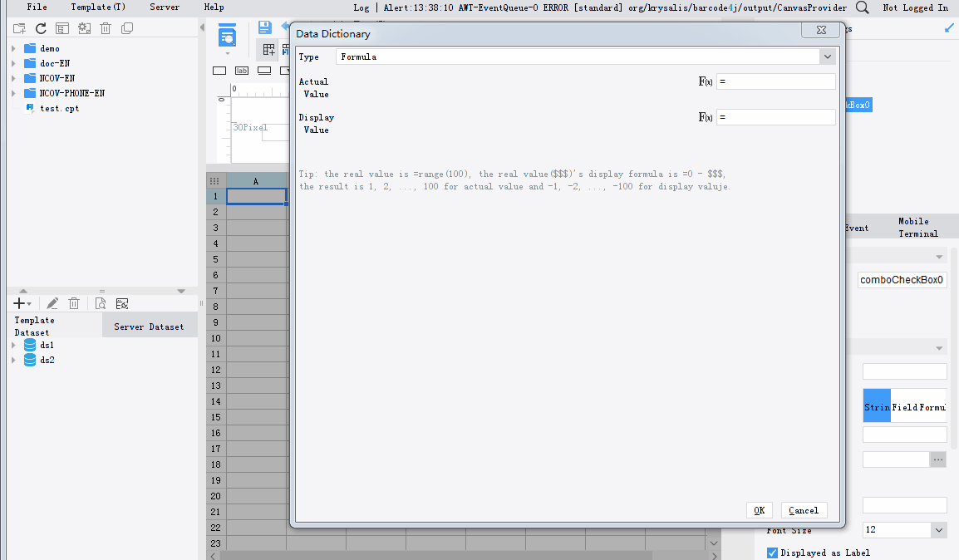
Task: Open the Font Size dropdown set to 12
Action: tap(939, 529)
